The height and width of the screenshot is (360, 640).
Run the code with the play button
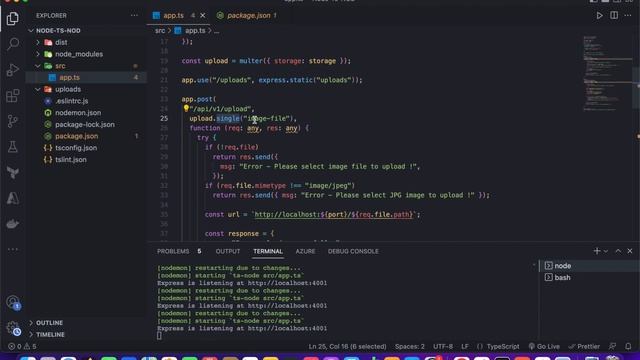599,16
